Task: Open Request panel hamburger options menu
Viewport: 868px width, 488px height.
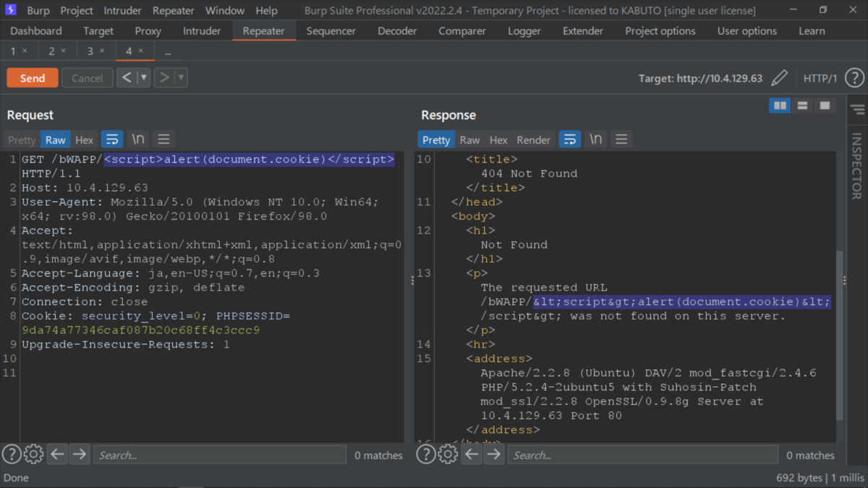Action: (x=163, y=139)
